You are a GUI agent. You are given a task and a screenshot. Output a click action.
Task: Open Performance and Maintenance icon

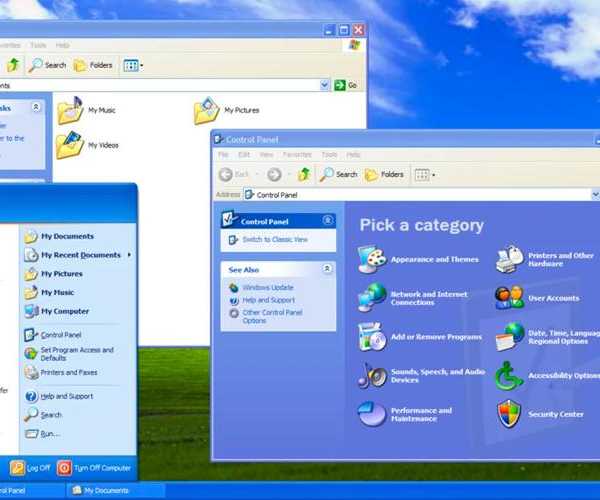click(372, 412)
